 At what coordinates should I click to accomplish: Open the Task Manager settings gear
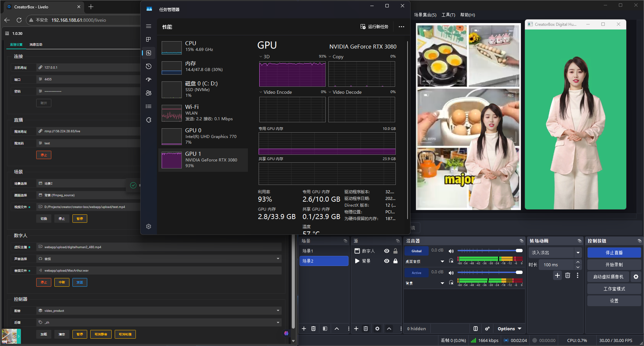[x=149, y=227]
